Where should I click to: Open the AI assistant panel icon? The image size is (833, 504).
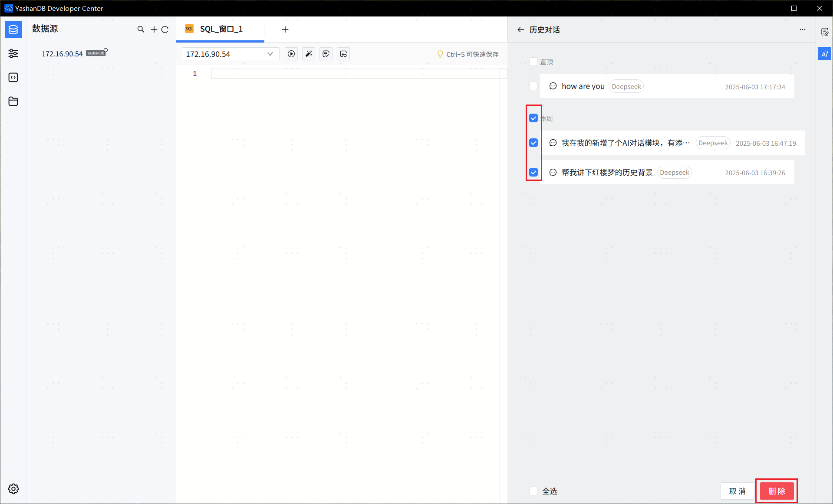point(824,54)
